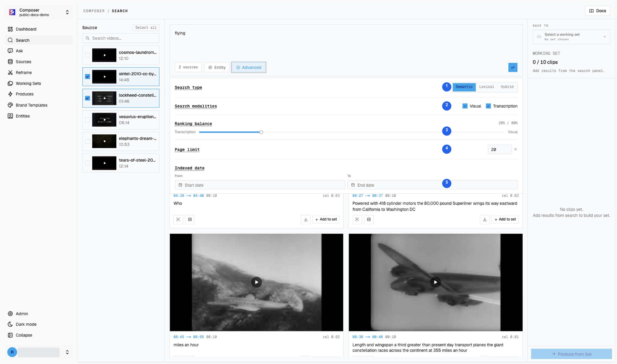Click magnifier icon in Search videos box
The image size is (617, 364).
[x=87, y=38]
